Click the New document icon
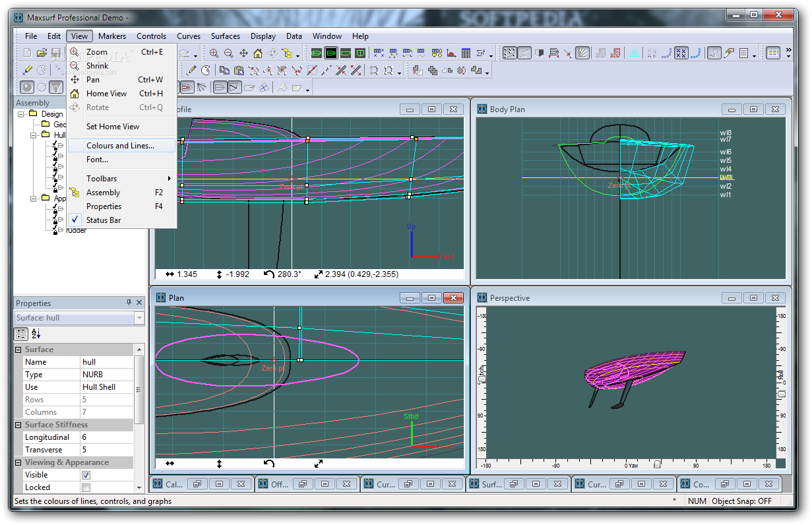Viewport: 812px width, 525px height. pyautogui.click(x=27, y=53)
